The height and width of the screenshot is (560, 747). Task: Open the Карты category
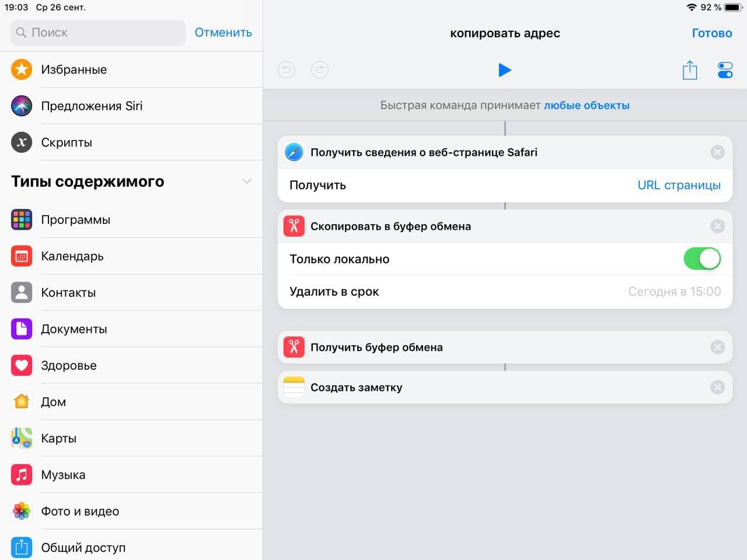pos(131,438)
